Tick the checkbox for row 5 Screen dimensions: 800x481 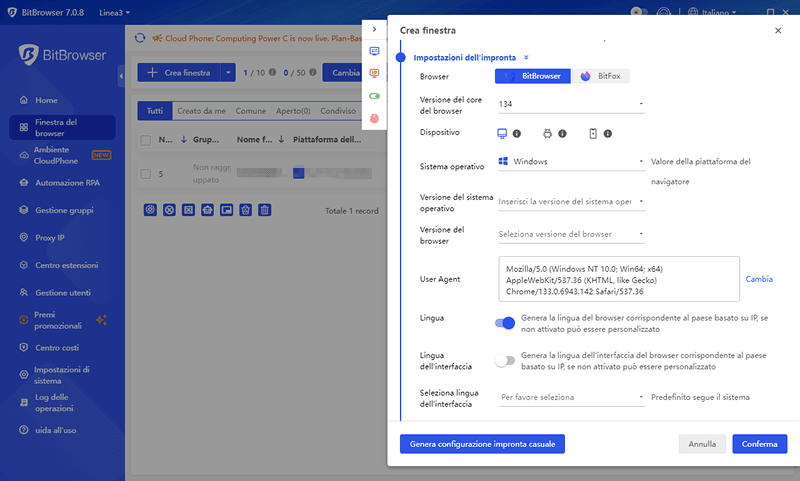tap(145, 174)
